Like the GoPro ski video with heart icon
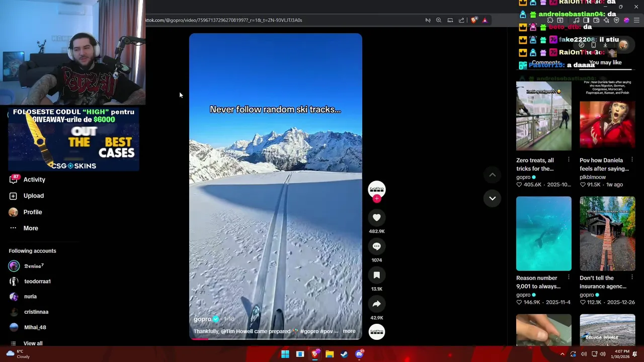 [x=376, y=217]
